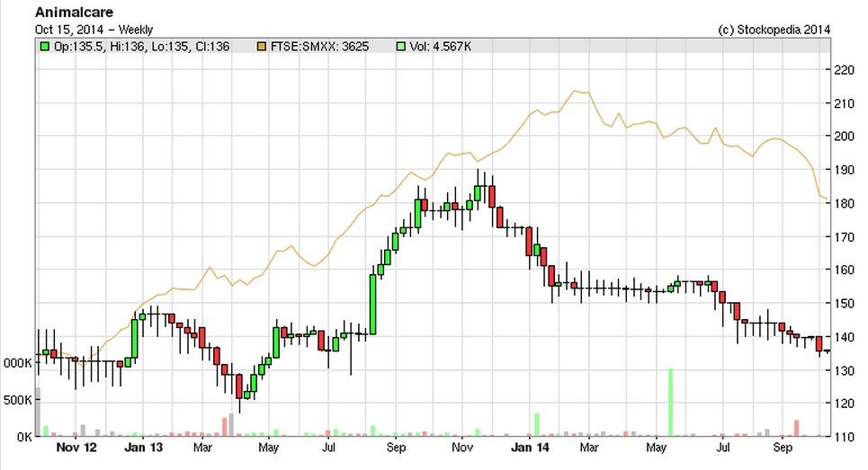
Task: Click the last 'Sep' date axis label
Action: tap(783, 448)
